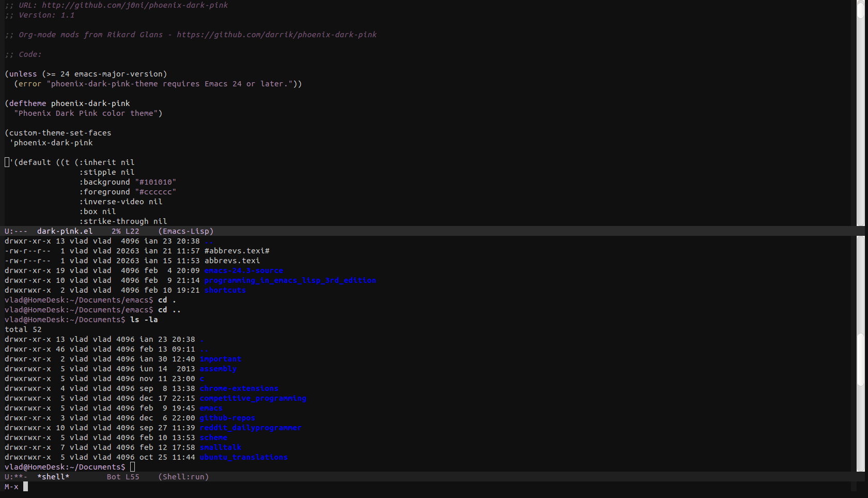Click the emacs-24.3-source directory name

[x=243, y=270]
